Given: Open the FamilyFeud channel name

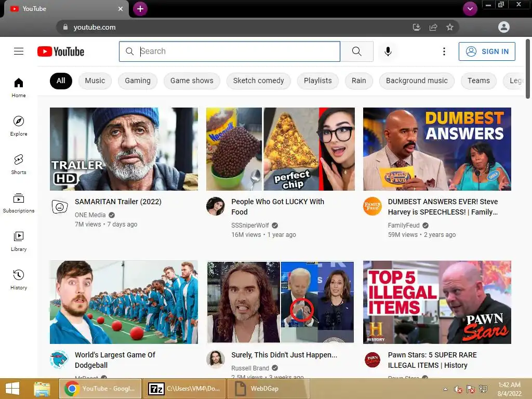Looking at the screenshot, I should tap(404, 225).
